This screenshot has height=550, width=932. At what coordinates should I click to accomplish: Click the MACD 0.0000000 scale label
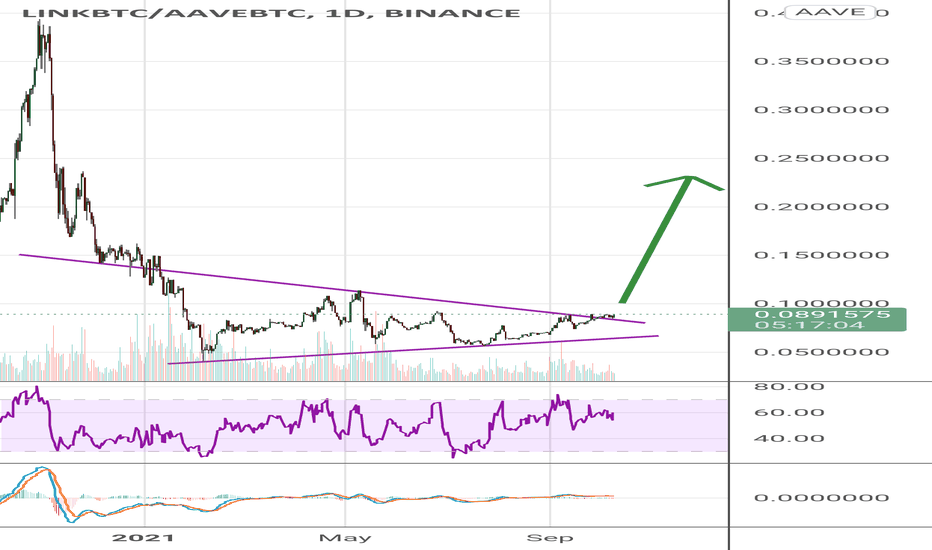821,498
